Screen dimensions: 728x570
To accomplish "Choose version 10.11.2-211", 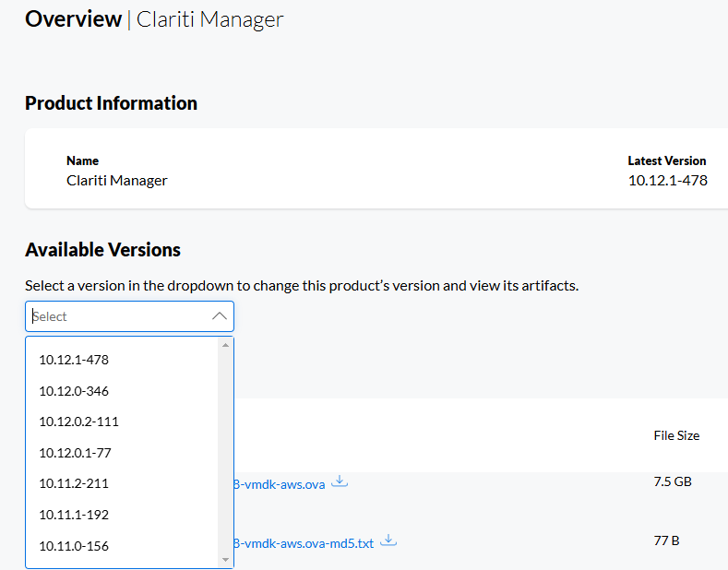I will 74,483.
